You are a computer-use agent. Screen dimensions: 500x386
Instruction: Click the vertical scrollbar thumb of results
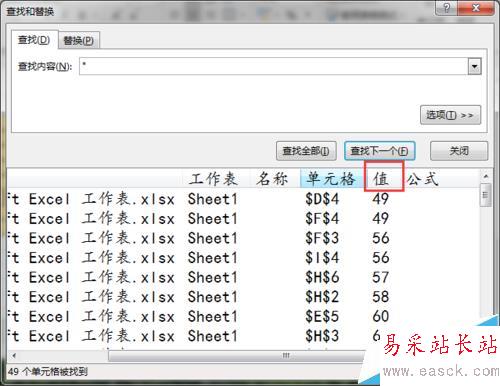486,195
